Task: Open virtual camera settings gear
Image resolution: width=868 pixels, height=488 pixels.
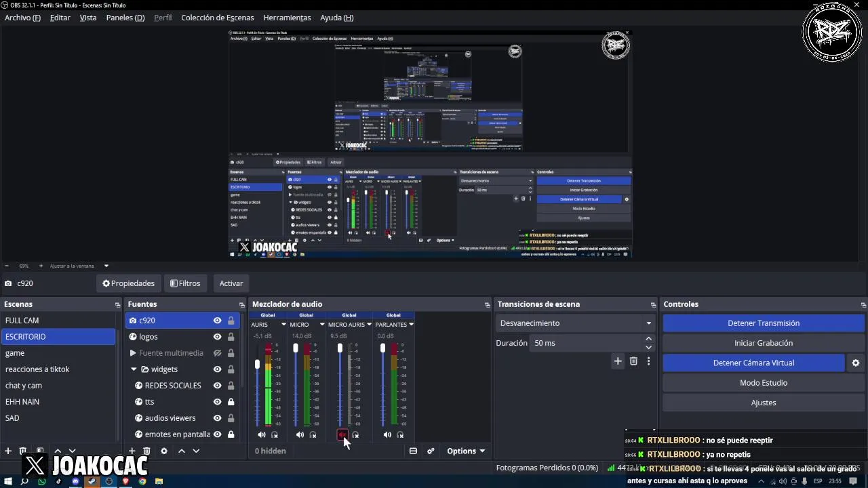Action: point(856,363)
